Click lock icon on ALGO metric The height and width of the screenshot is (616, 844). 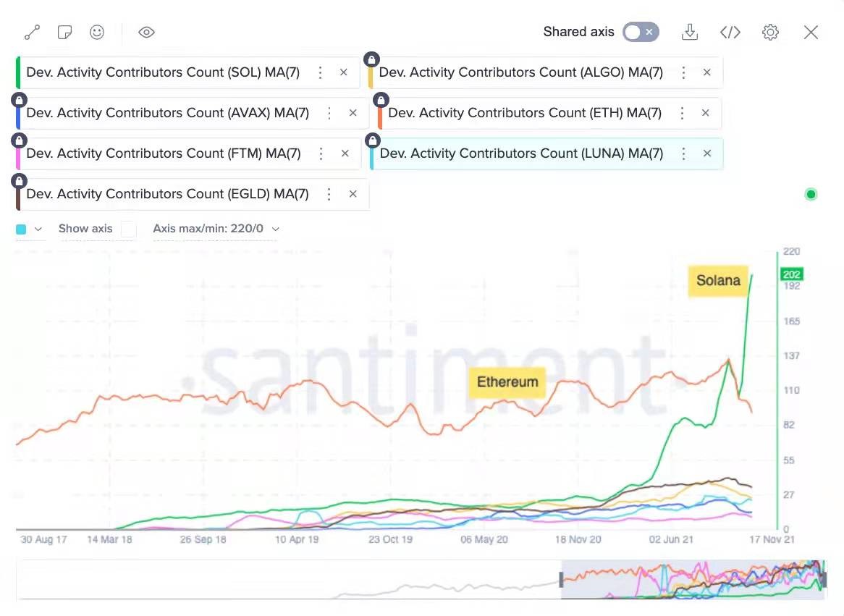click(372, 59)
